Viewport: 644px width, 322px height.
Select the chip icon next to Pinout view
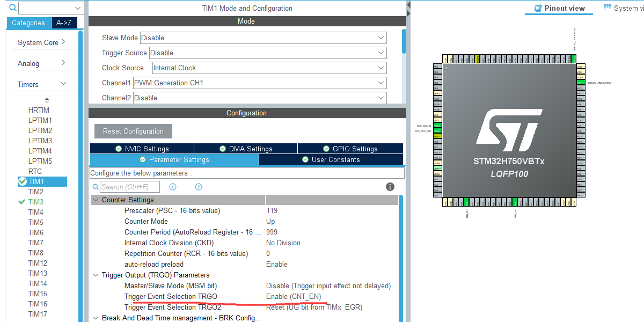(538, 8)
